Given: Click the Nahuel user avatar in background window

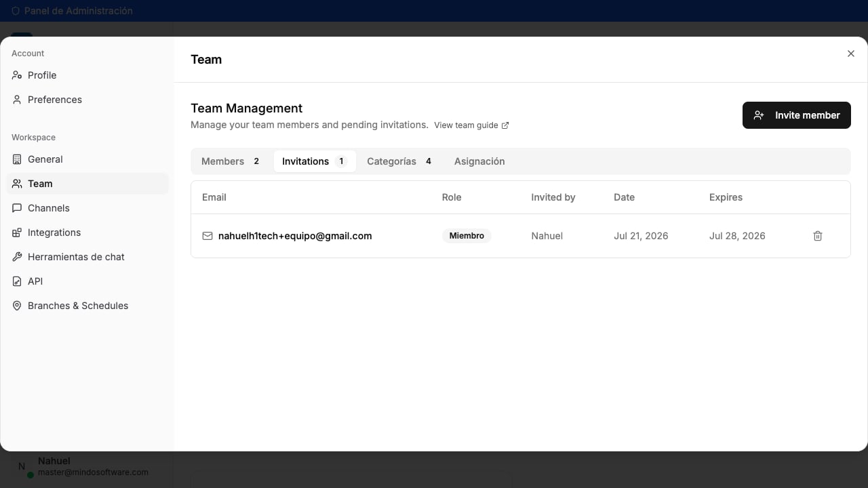Looking at the screenshot, I should click(x=22, y=466).
